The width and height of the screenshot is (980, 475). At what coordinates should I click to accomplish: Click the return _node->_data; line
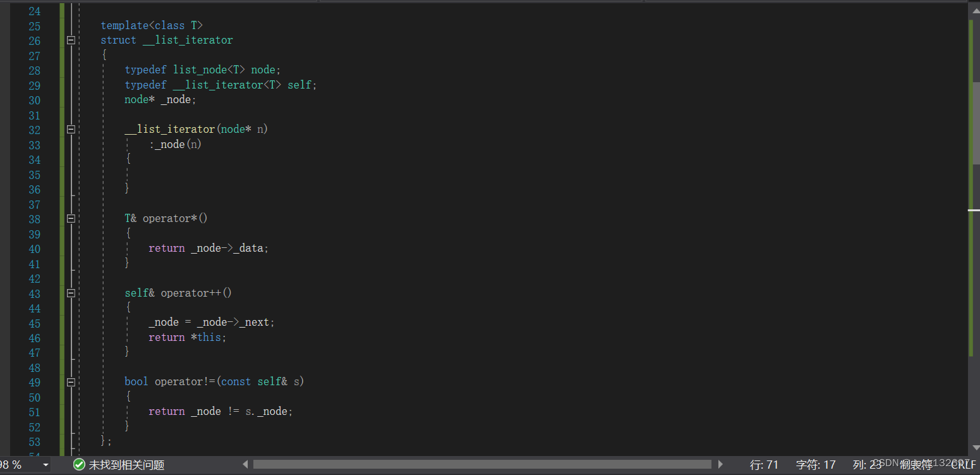(209, 248)
